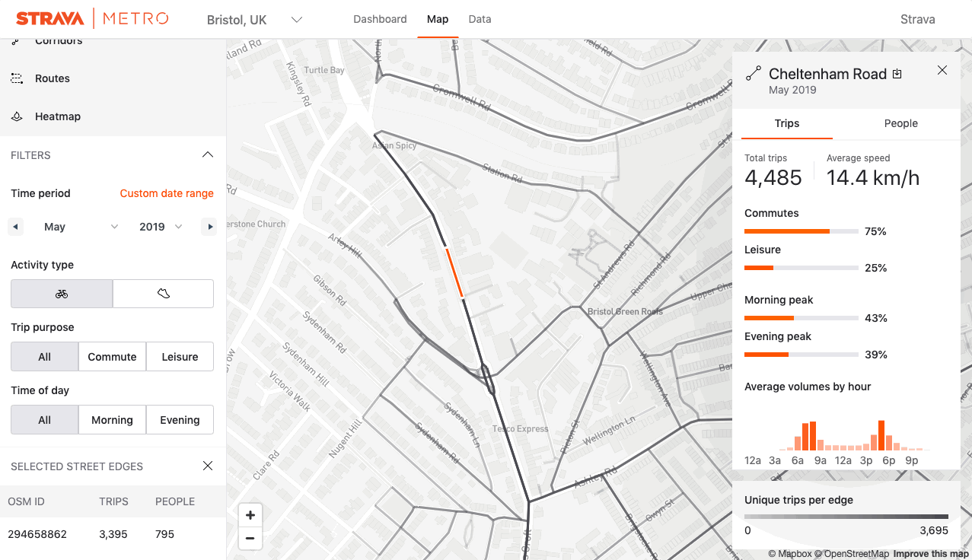Viewport: 972px width, 560px height.
Task: Click the Evening peak 39% bar
Action: click(802, 355)
